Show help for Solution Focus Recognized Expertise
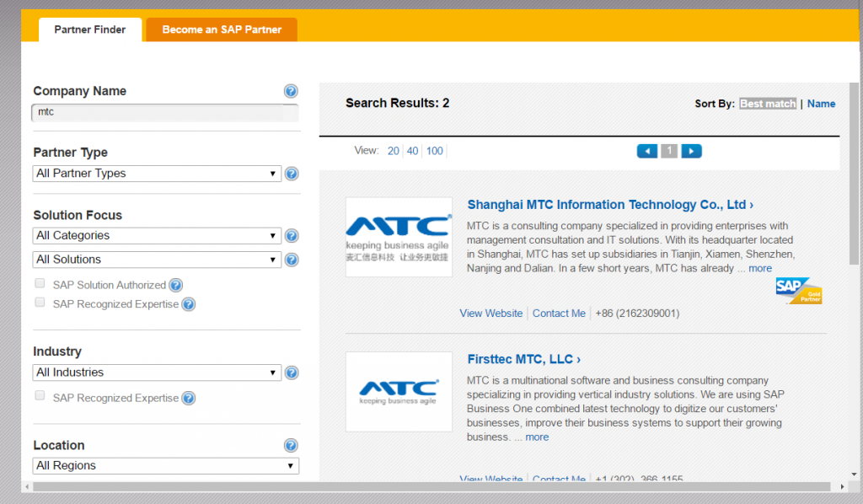Image resolution: width=863 pixels, height=504 pixels. tap(188, 304)
